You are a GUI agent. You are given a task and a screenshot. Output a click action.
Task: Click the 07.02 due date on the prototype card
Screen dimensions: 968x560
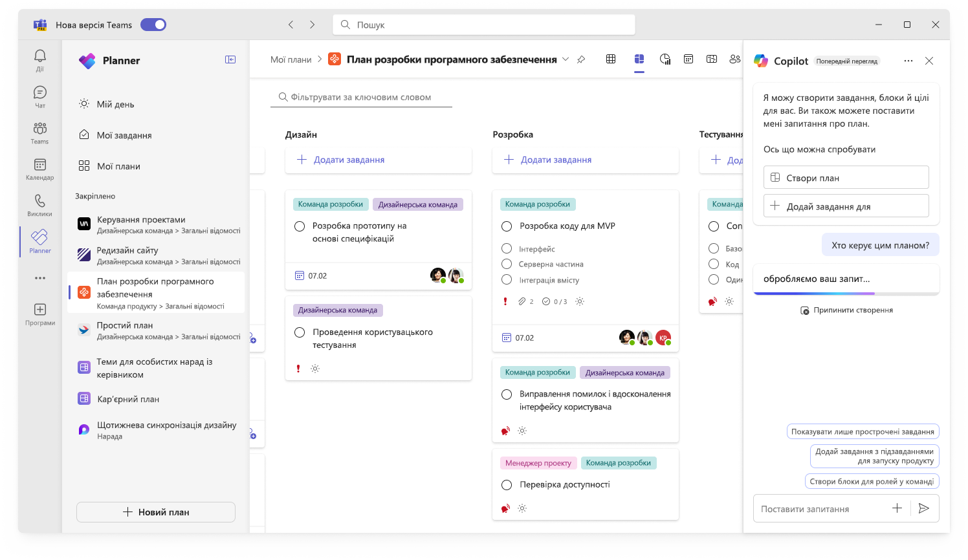coord(311,275)
